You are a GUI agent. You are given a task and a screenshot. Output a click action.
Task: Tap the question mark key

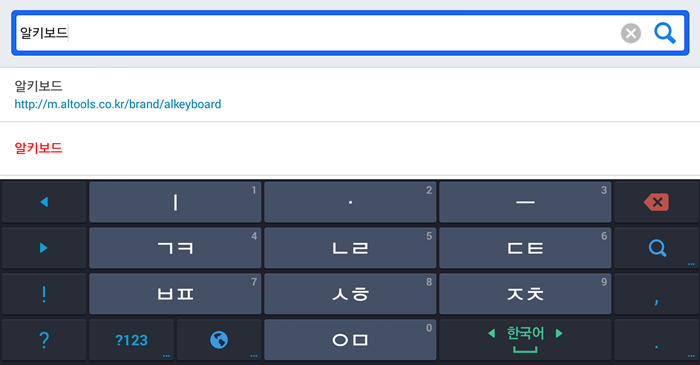click(44, 340)
